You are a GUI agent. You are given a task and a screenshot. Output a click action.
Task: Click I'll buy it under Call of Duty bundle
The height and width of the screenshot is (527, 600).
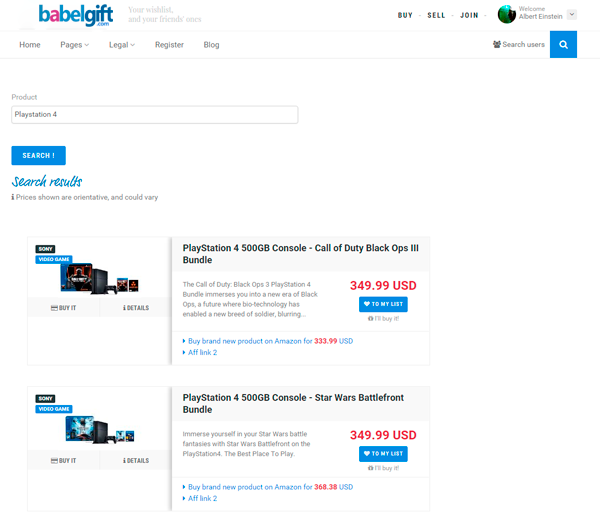[x=383, y=318]
